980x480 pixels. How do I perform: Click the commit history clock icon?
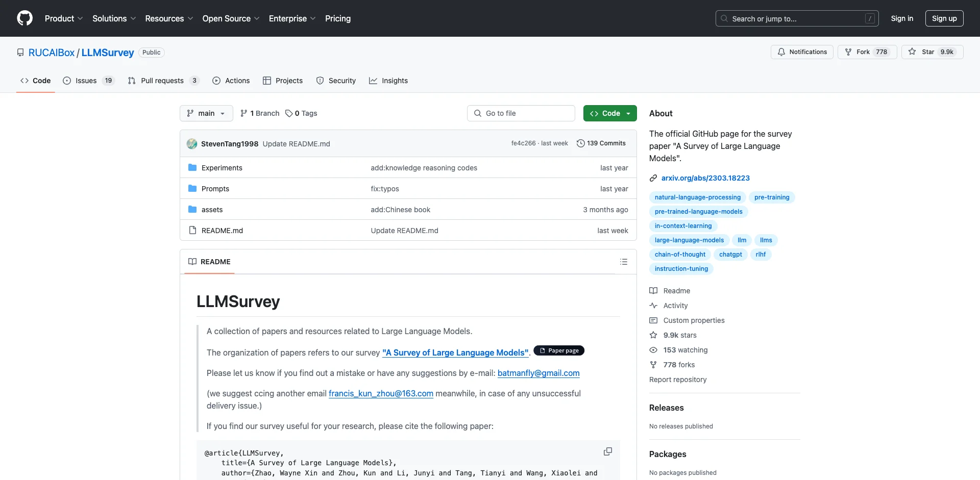[580, 143]
